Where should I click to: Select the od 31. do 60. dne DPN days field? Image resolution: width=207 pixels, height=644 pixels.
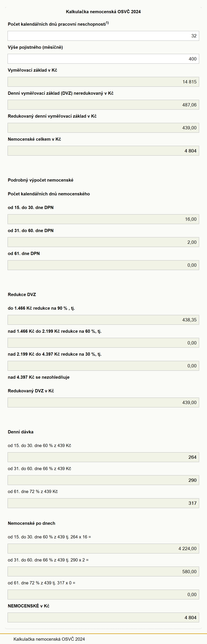point(103,242)
